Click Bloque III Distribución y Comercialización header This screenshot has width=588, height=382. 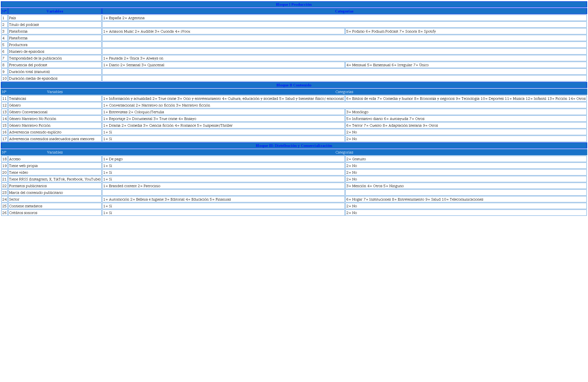coord(294,146)
